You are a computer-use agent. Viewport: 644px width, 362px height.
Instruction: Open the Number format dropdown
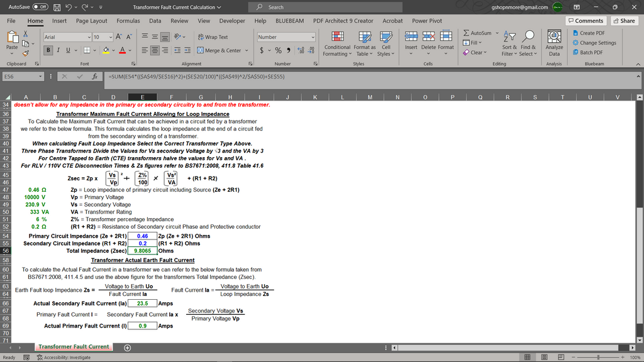coord(313,37)
